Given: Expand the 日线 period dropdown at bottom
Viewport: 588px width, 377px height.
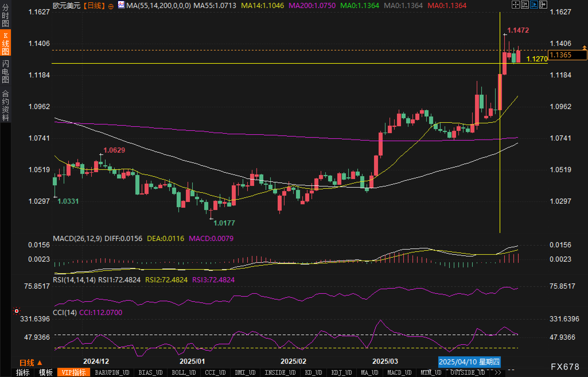Looking at the screenshot, I should click(31, 363).
